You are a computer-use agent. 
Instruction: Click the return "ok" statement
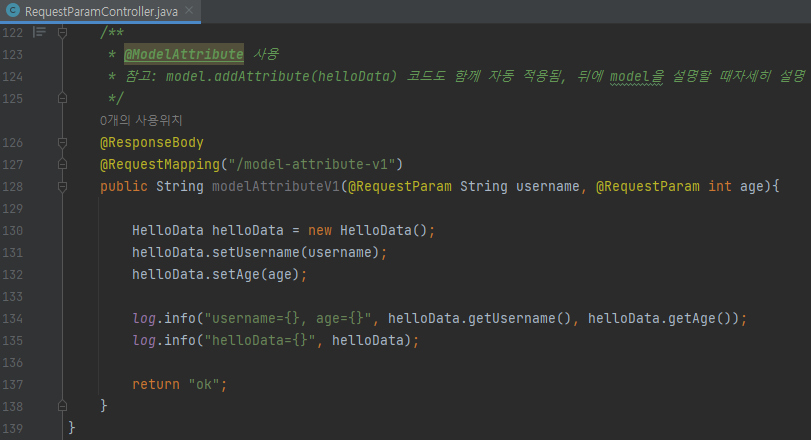coord(179,385)
